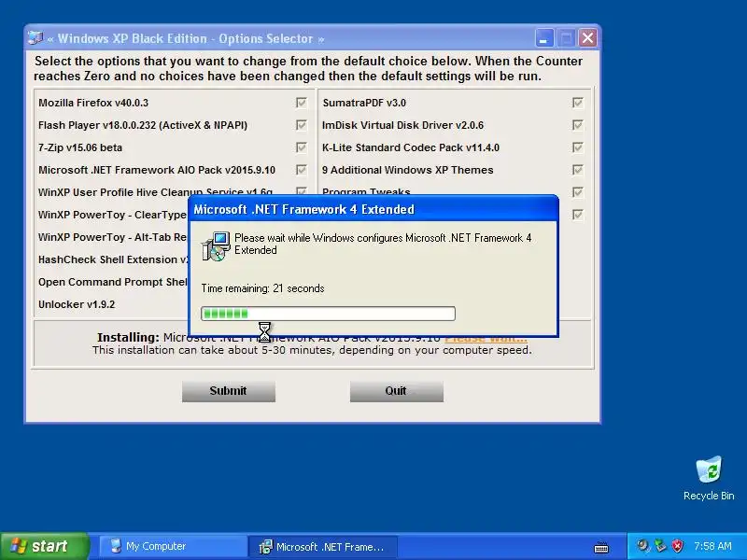Toggle the K-Lite Standard Codec Pack checkbox
This screenshot has height=560, width=747.
(577, 147)
